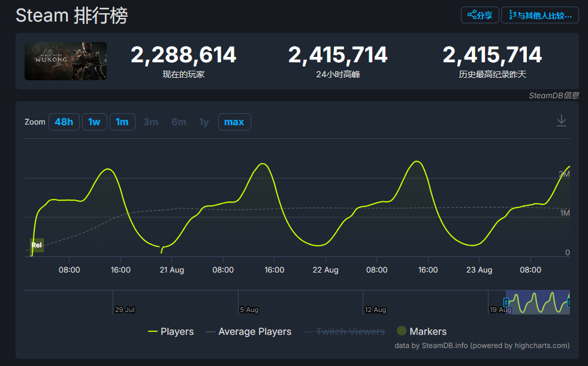588x366 pixels.
Task: Click the data by SteamDB.info credit link
Action: tap(482, 346)
